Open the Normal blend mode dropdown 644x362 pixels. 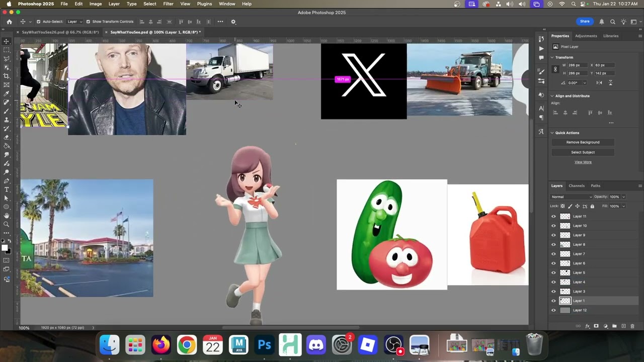point(572,197)
